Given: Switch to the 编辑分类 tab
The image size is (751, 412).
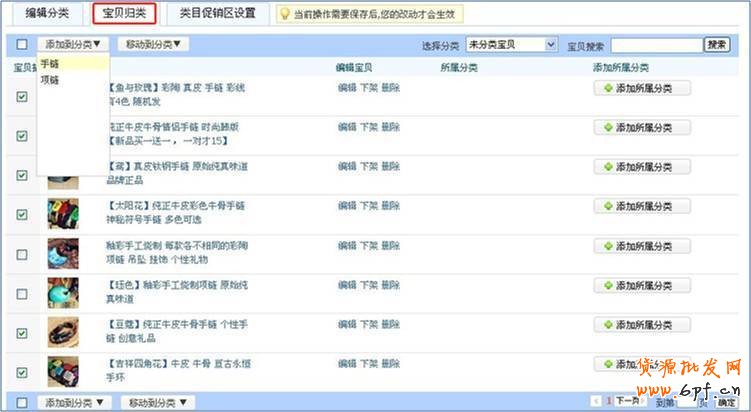Looking at the screenshot, I should point(46,14).
